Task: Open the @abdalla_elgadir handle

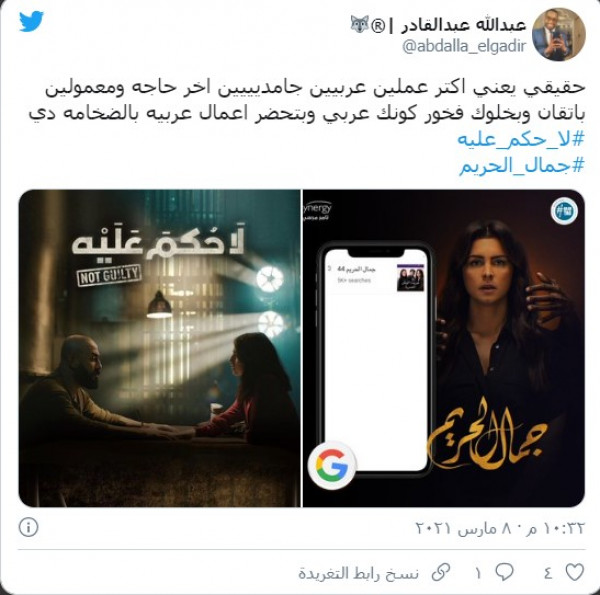Action: click(x=464, y=47)
